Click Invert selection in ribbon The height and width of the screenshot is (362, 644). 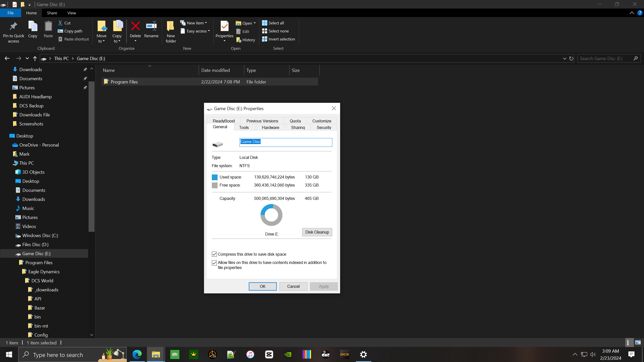click(x=278, y=39)
